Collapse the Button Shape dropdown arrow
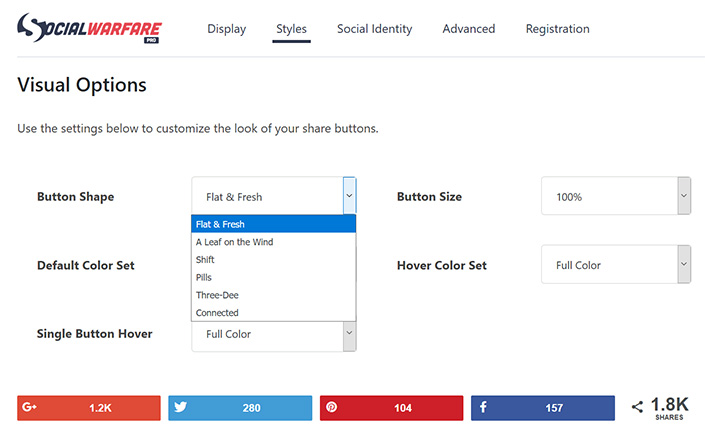Viewport: 705px width, 443px height. pos(349,196)
